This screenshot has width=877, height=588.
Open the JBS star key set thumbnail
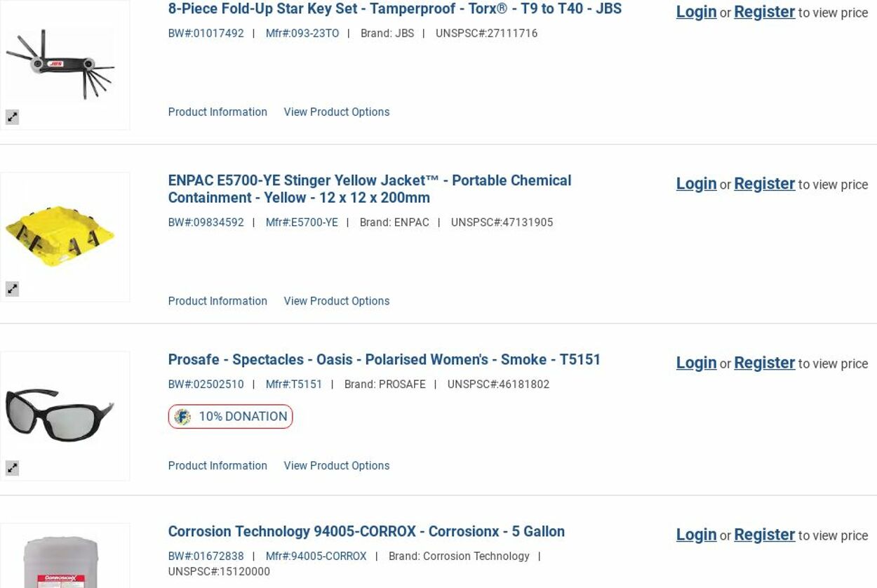[60, 65]
